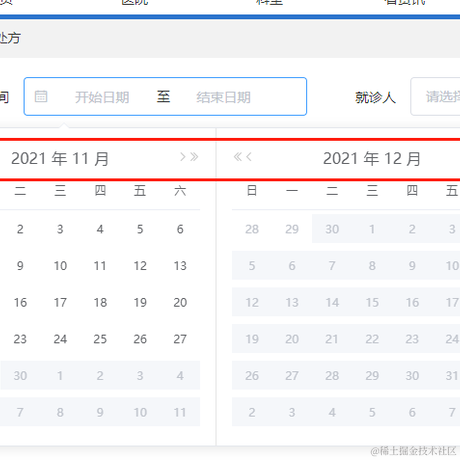Click the 日 weekday header in December panel
Viewport: 460px width, 460px height.
coord(252,191)
